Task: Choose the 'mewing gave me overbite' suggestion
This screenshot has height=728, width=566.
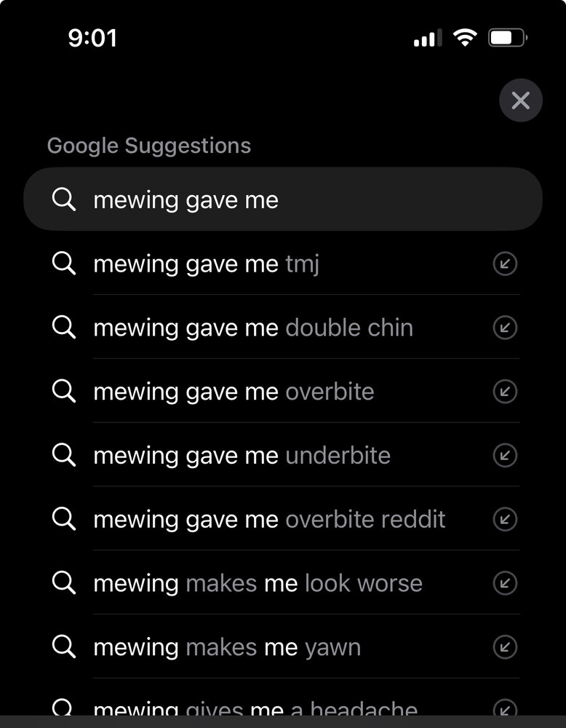Action: point(234,392)
